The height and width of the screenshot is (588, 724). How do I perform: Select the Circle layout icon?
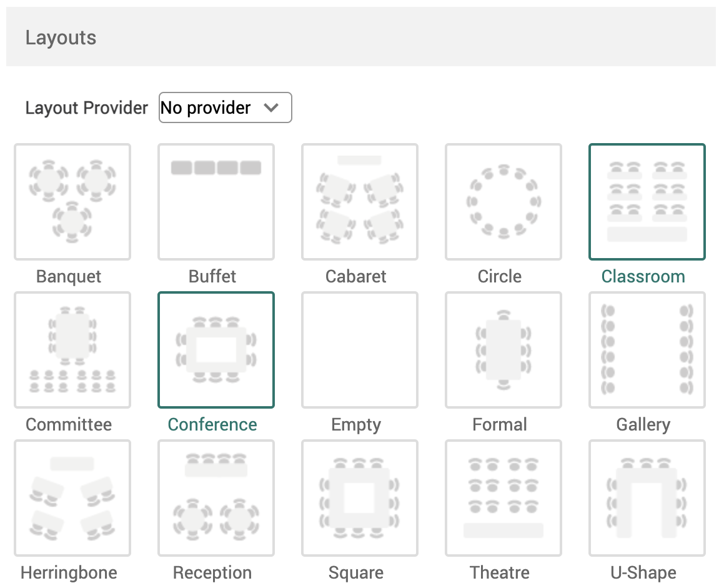(503, 201)
